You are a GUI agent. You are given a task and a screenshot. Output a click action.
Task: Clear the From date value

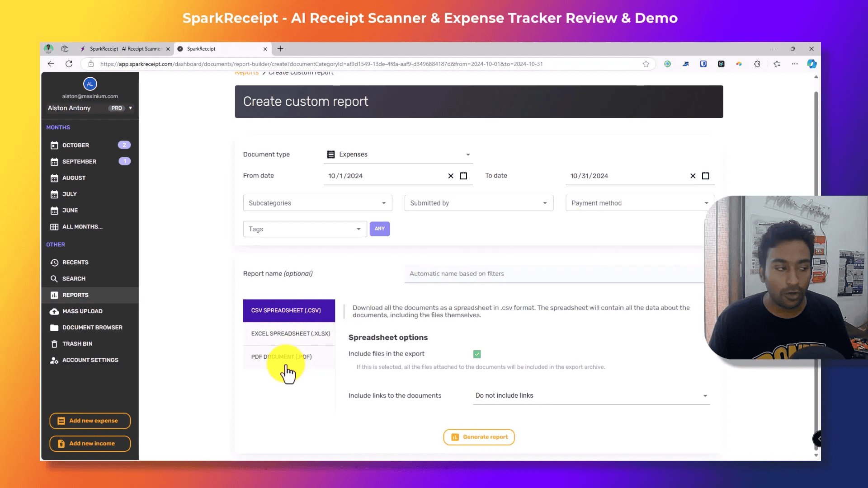pos(451,176)
